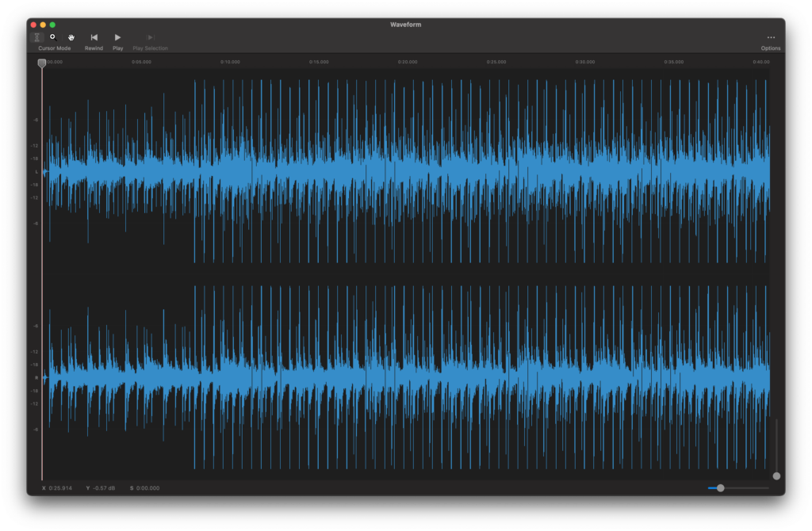Viewport: 812px width, 531px height.
Task: Click the Play Selection icon
Action: (150, 37)
